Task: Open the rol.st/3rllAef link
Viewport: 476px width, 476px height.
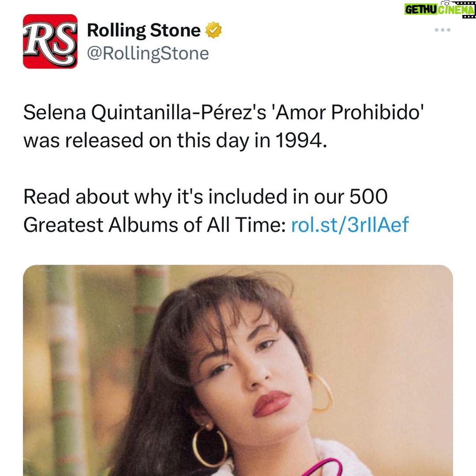Action: point(350,225)
